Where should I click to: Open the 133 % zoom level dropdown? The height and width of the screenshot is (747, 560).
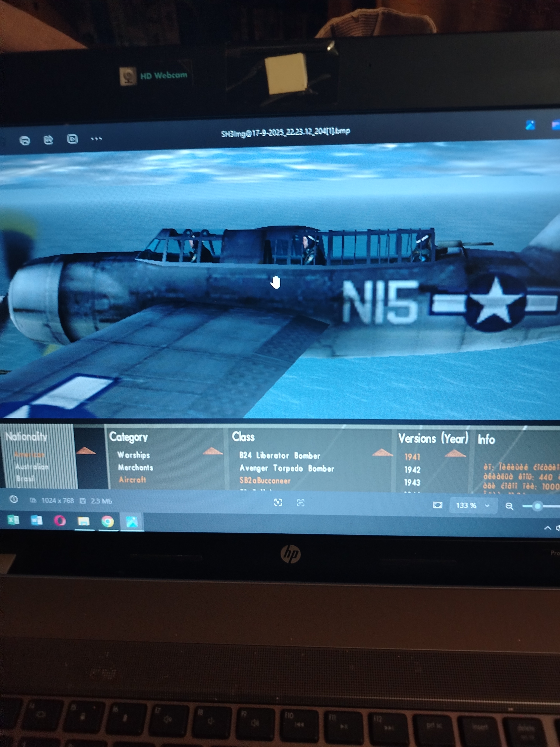[473, 506]
